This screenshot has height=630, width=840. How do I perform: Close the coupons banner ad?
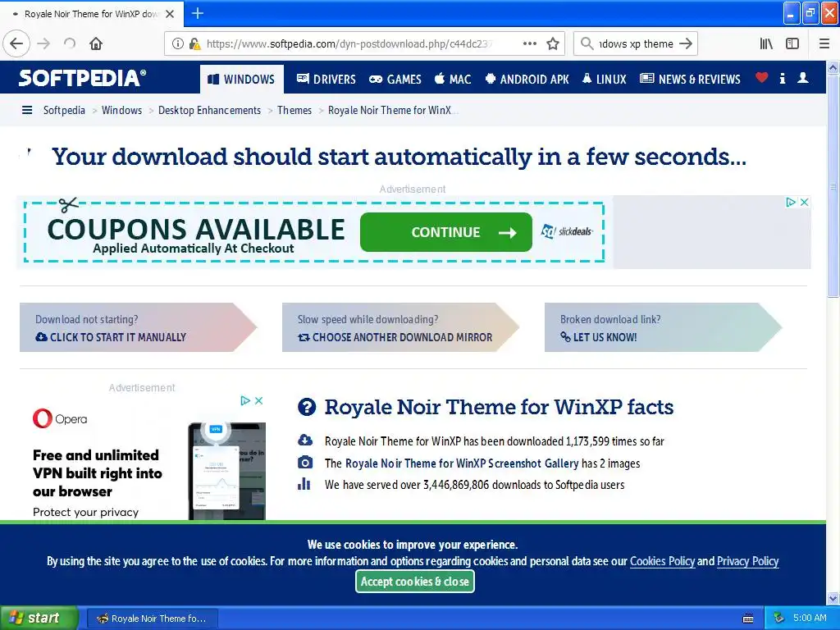(x=804, y=202)
